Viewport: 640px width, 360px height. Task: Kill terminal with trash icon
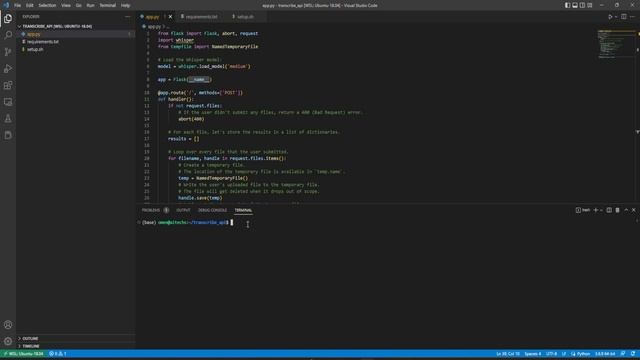click(618, 210)
